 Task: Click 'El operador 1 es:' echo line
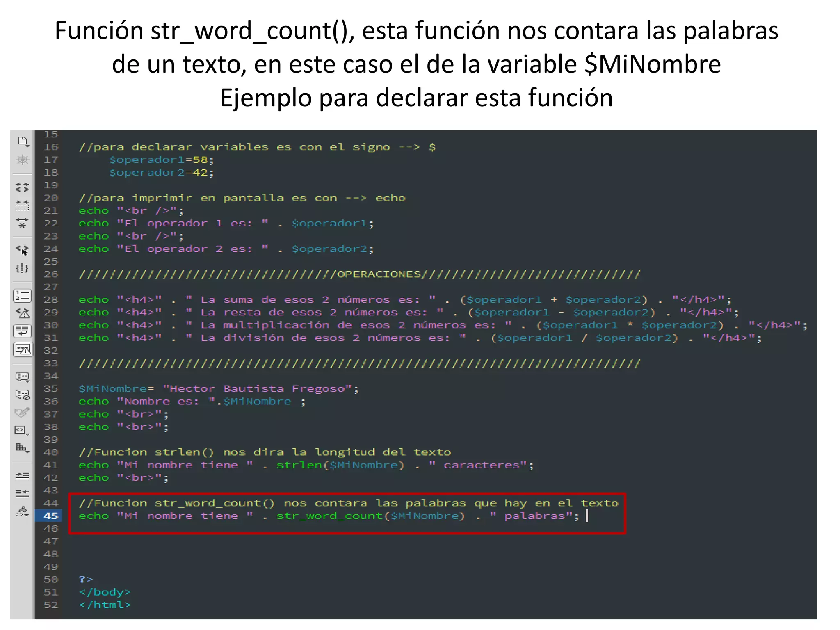(x=226, y=224)
